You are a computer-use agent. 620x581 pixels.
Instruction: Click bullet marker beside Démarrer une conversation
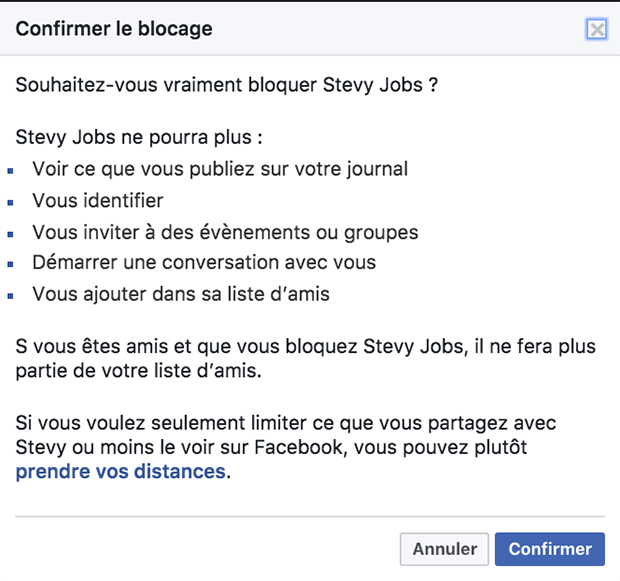click(x=11, y=265)
